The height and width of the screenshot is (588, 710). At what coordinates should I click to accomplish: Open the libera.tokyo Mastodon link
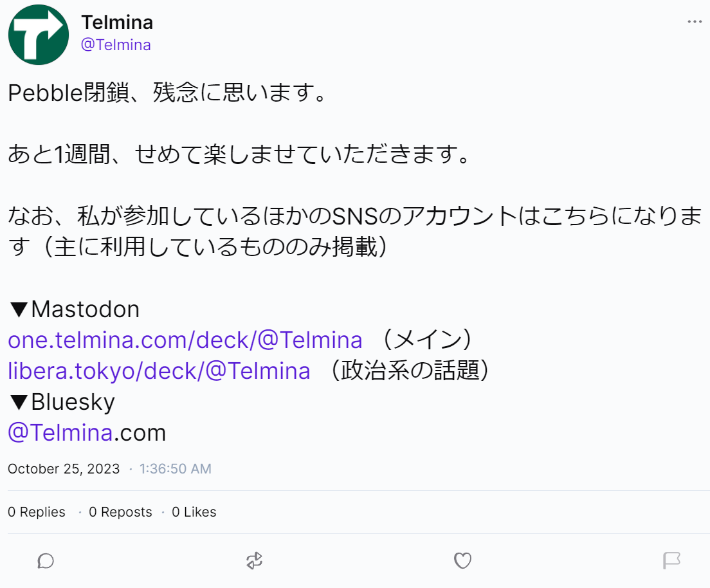pos(159,371)
